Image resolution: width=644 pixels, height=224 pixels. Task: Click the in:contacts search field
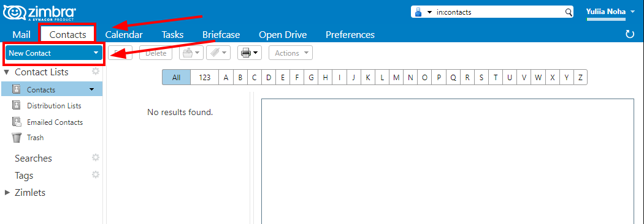[499, 12]
